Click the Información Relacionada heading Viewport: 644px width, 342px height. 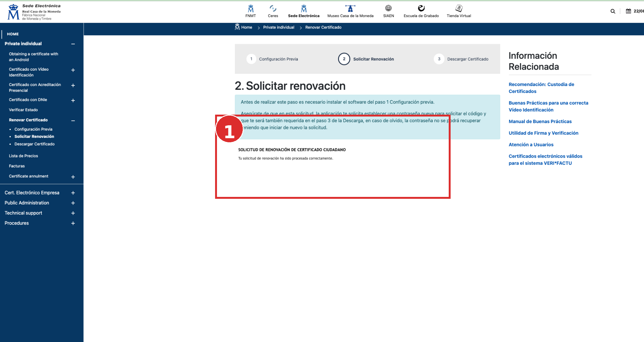point(534,61)
